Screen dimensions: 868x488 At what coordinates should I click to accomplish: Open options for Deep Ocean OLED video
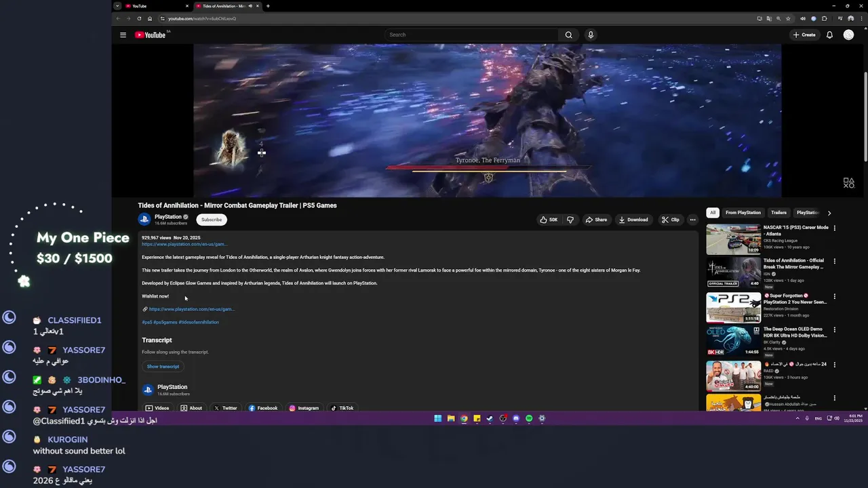[x=835, y=329]
